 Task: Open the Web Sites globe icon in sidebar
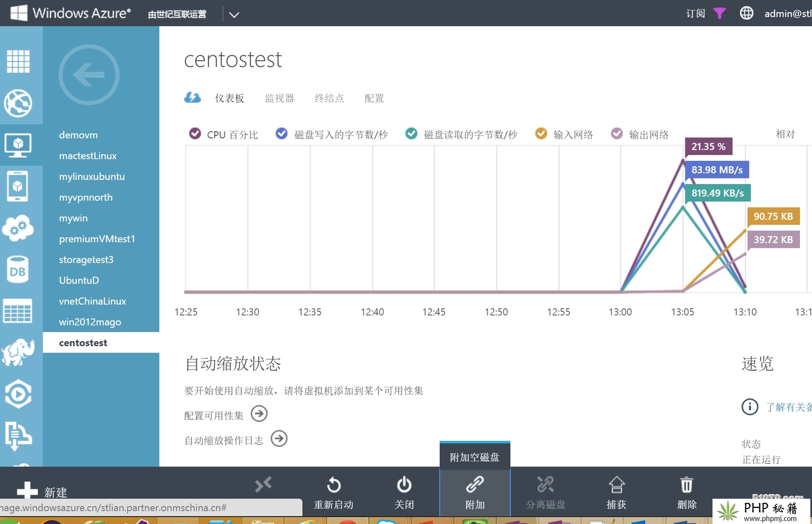[18, 103]
